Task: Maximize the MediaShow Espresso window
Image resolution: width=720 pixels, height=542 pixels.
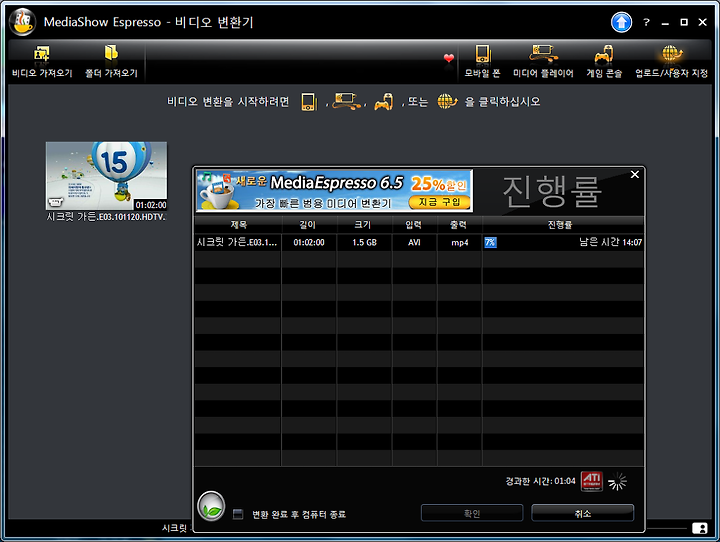Action: pyautogui.click(x=684, y=22)
